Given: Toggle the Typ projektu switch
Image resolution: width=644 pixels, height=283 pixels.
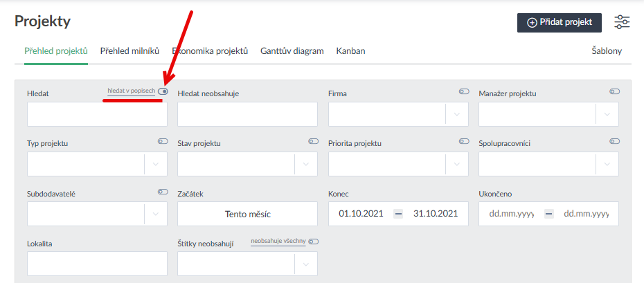Looking at the screenshot, I should 163,141.
